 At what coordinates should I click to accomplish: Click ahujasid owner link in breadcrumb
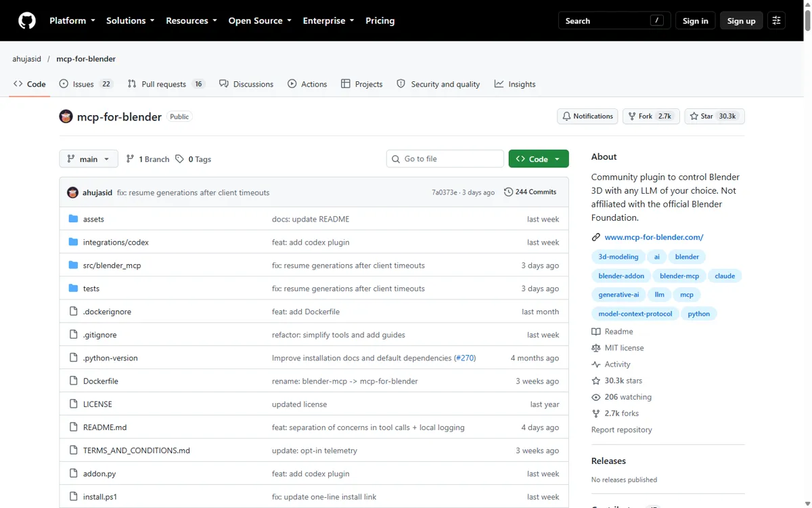point(26,59)
